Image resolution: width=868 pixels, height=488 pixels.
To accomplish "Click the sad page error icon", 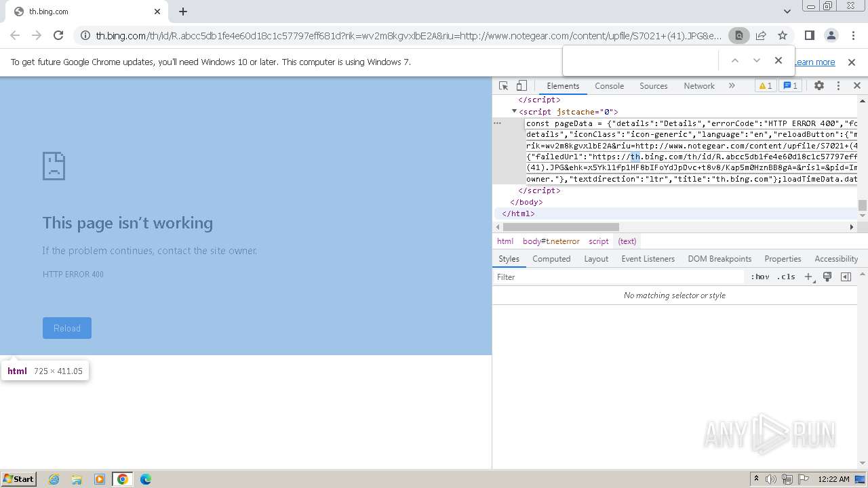I will coord(54,165).
